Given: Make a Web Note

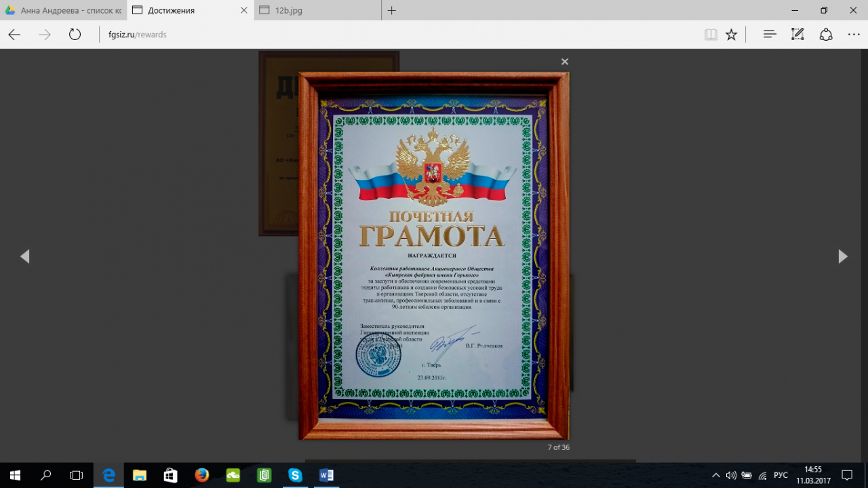Looking at the screenshot, I should (797, 35).
